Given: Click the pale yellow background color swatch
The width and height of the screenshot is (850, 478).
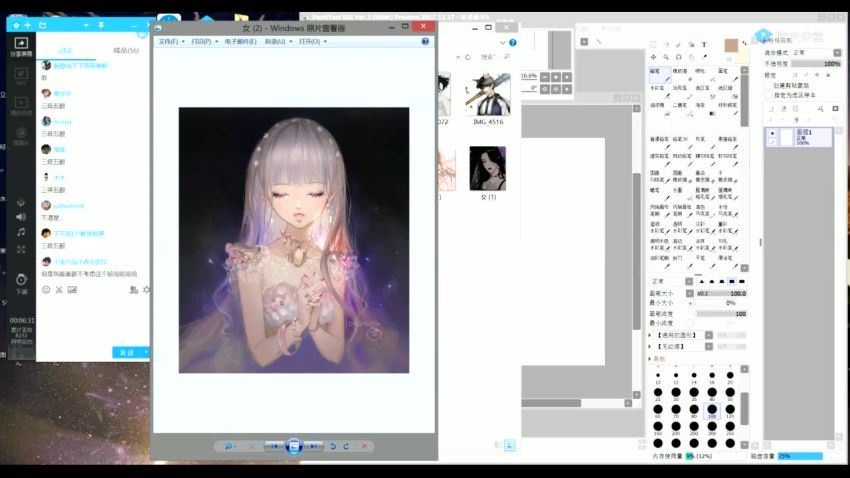Looking at the screenshot, I should [x=743, y=55].
